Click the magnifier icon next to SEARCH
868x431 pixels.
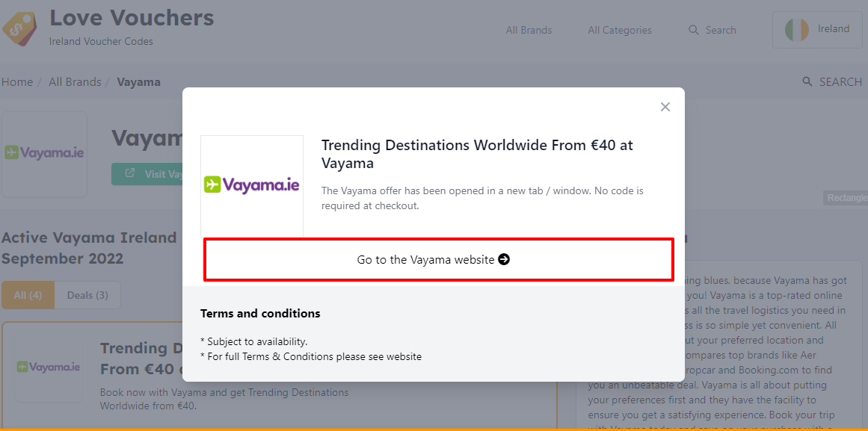pyautogui.click(x=807, y=81)
